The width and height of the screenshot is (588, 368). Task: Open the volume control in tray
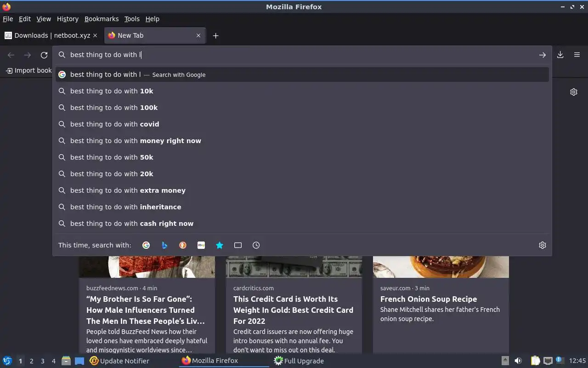[518, 361]
